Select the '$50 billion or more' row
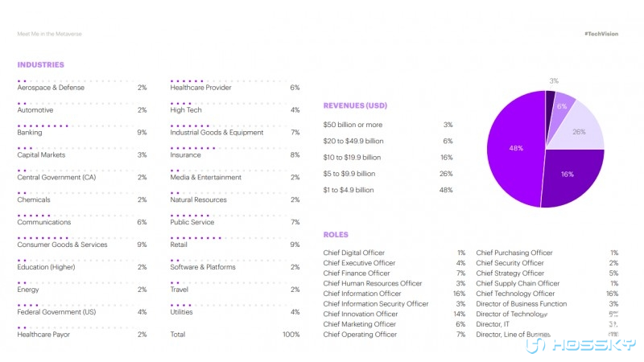The height and width of the screenshot is (362, 644). [x=388, y=125]
